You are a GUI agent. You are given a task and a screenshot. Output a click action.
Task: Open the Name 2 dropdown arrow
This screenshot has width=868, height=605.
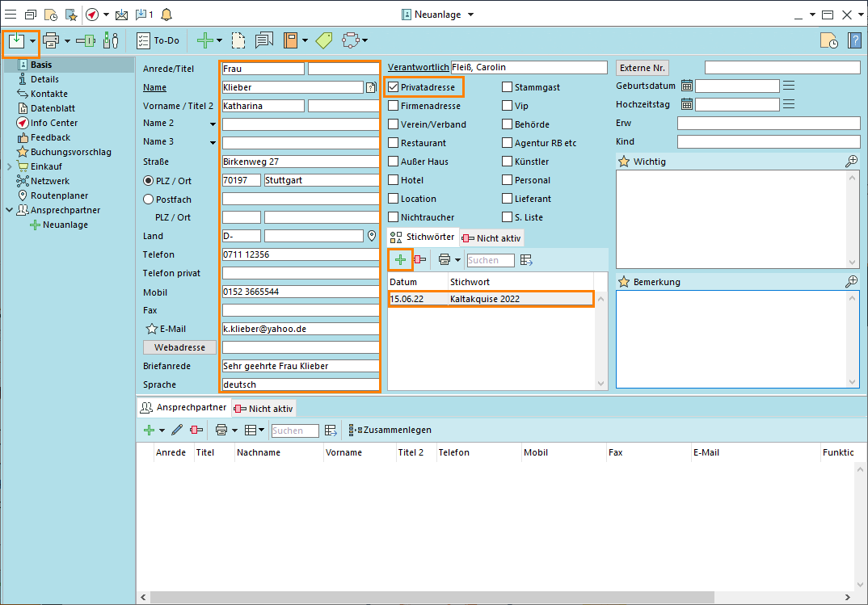(x=213, y=124)
